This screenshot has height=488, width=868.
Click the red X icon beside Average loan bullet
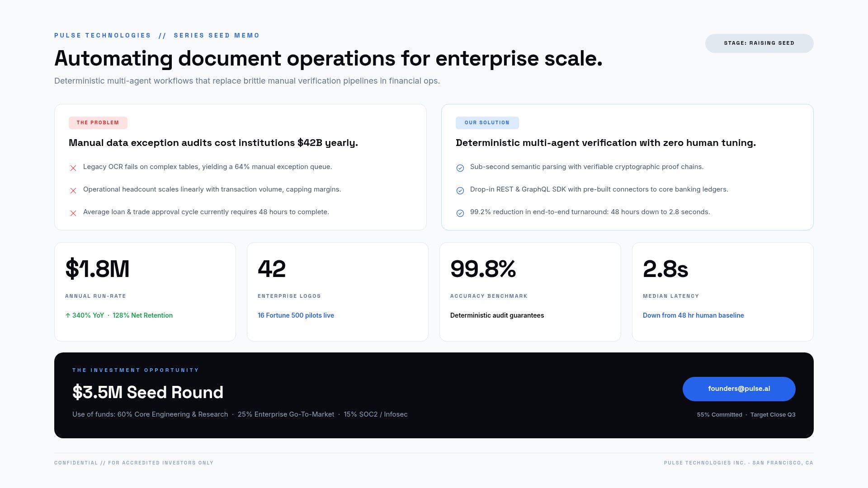tap(73, 213)
